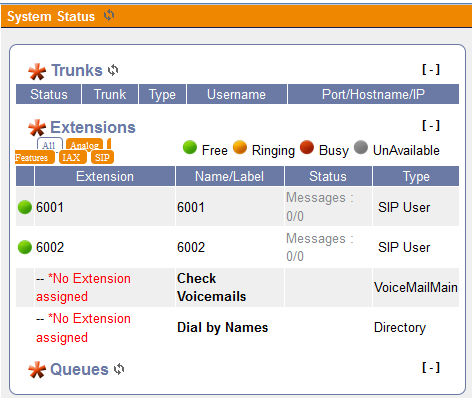Collapse the Extensions section

pos(431,125)
